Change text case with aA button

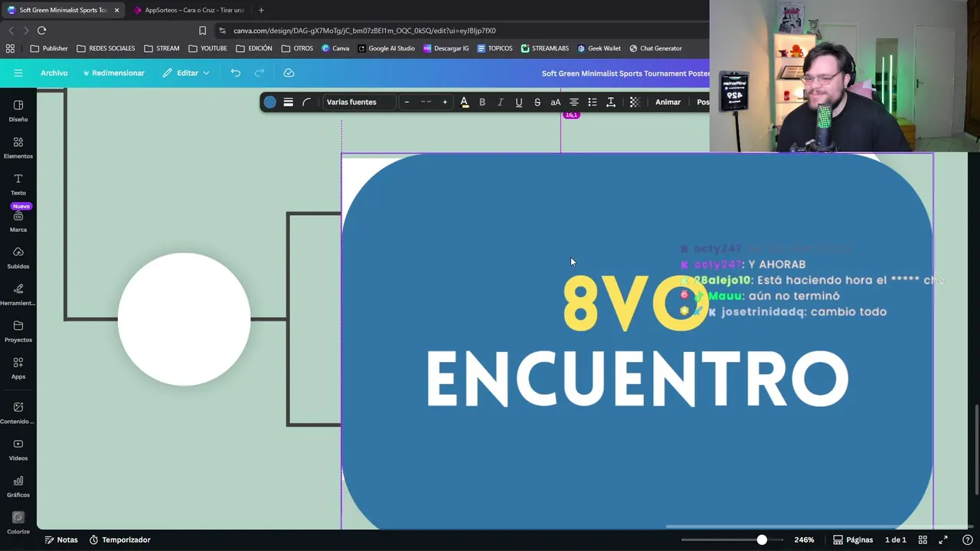[x=555, y=102]
